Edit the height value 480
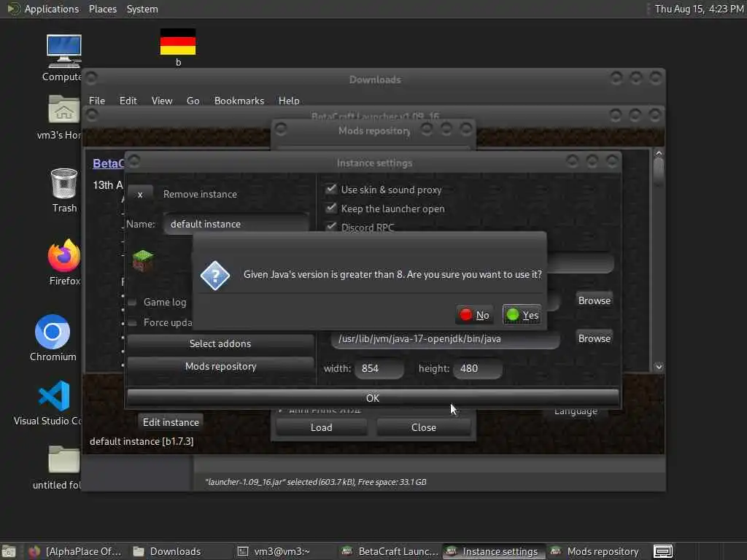 click(x=477, y=368)
